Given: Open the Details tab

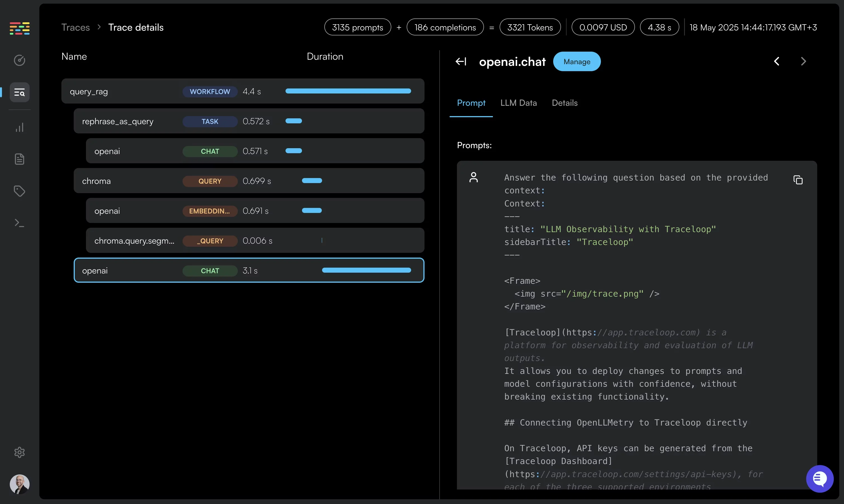Looking at the screenshot, I should coord(564,103).
